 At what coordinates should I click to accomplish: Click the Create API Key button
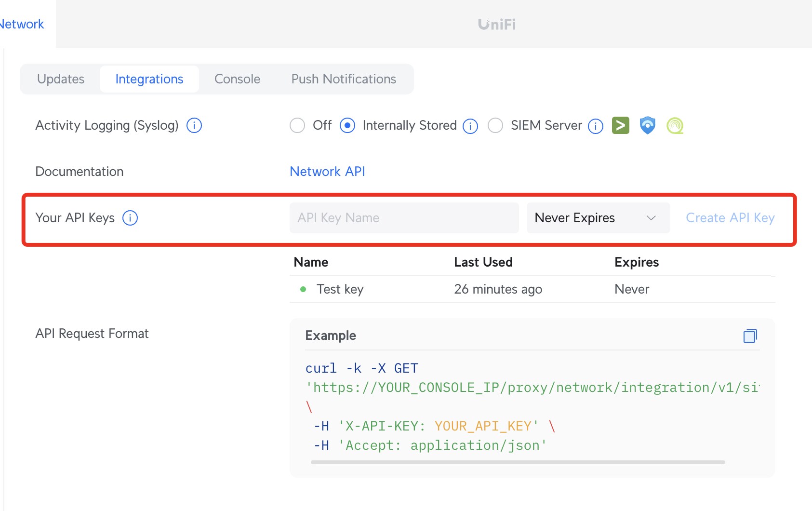[x=730, y=218]
